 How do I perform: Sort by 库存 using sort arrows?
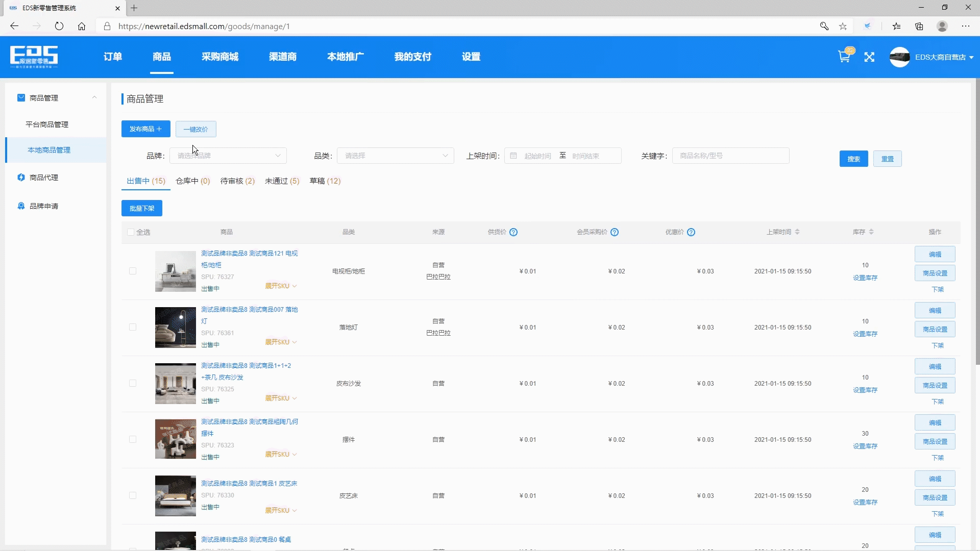click(871, 232)
